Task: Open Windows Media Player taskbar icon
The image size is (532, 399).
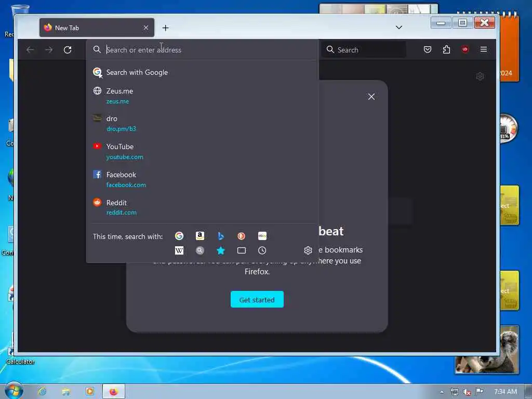Action: tap(90, 391)
